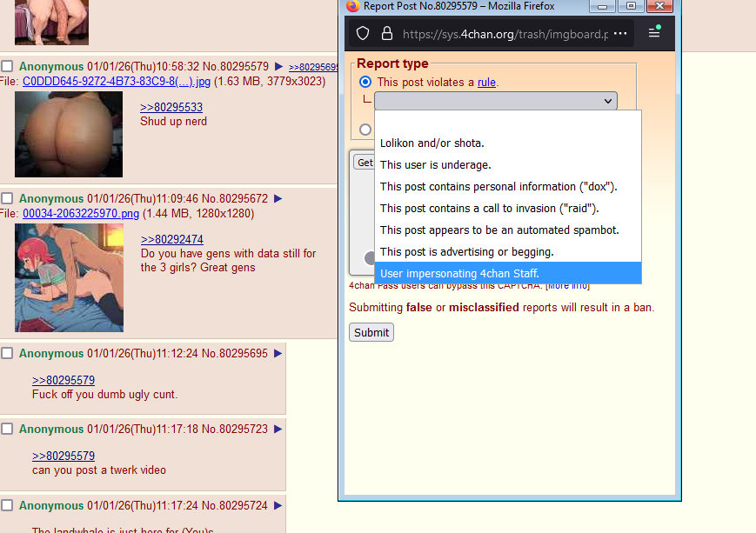Tick the checkbox for post No.80295724
Viewport: 756px width, 533px height.
(7, 505)
